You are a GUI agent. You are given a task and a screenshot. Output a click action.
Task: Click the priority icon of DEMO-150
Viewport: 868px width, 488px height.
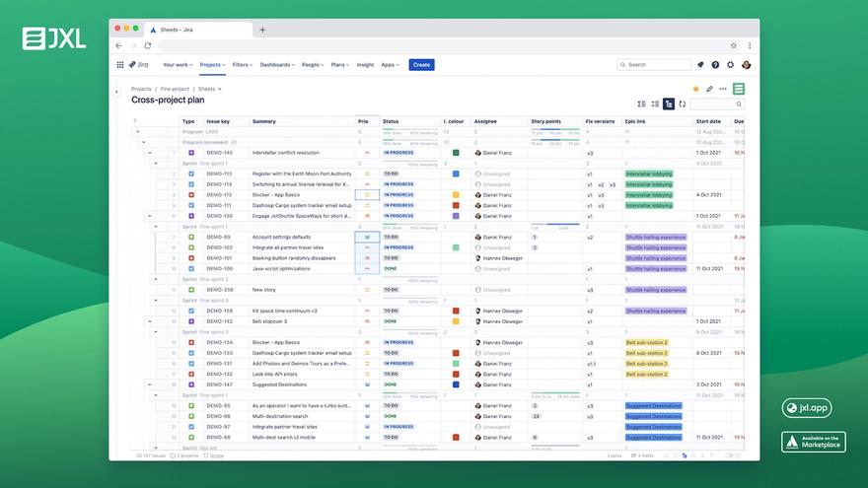(x=367, y=216)
